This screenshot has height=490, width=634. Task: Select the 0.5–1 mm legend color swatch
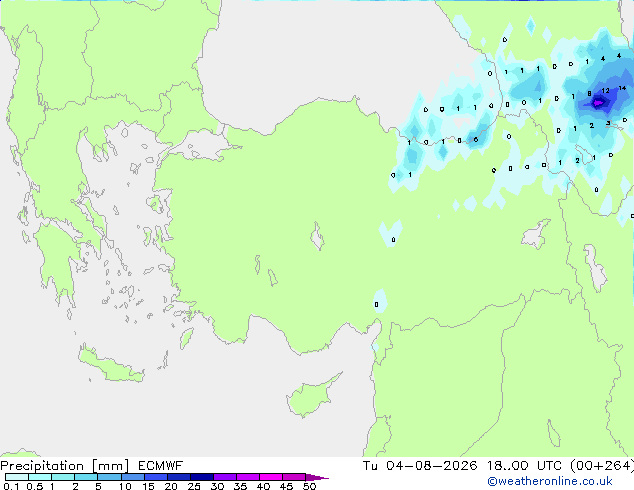[x=40, y=477]
